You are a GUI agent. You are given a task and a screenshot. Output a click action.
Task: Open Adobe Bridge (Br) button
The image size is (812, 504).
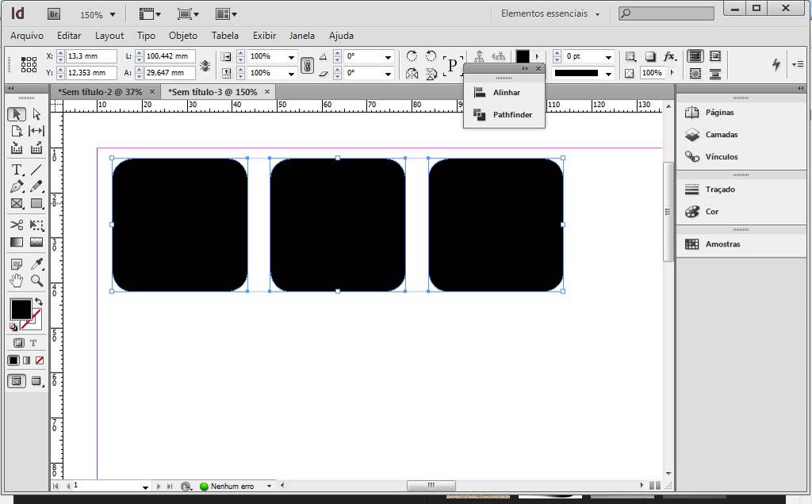pos(54,14)
